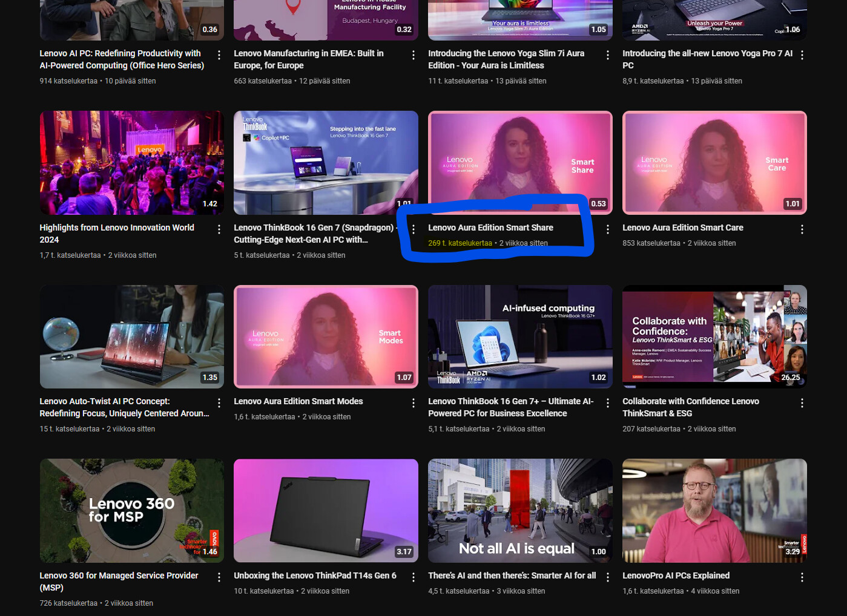Open options menu for Aura Edition Smart Care video
The image size is (847, 616).
(802, 229)
